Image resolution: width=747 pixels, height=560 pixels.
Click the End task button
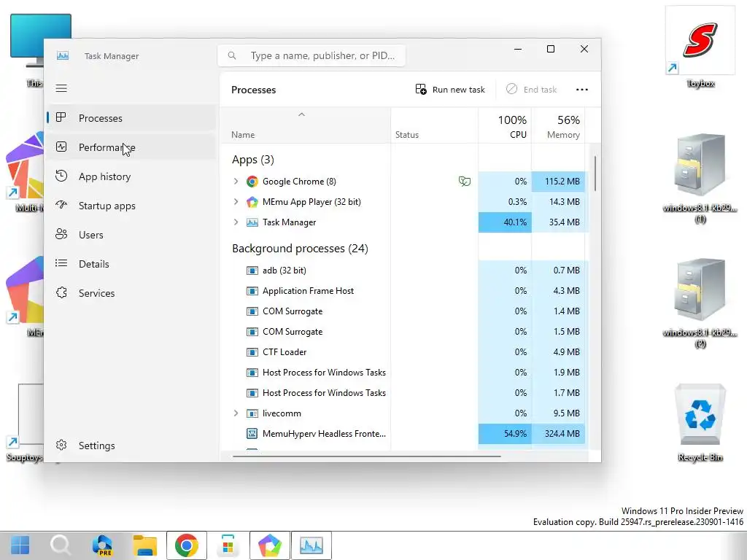point(531,90)
